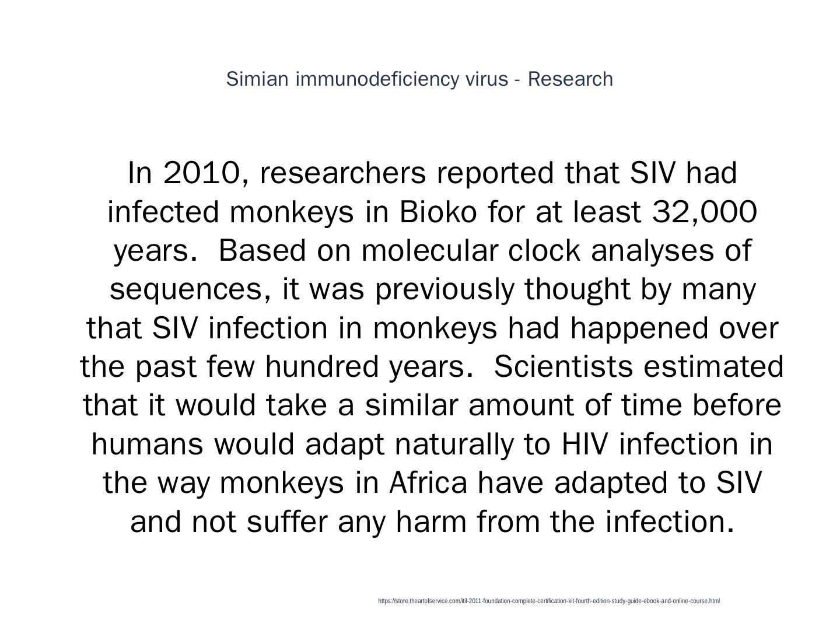Click the word 'sequences' in the paragraph
This screenshot has width=840, height=630.
coord(186,289)
